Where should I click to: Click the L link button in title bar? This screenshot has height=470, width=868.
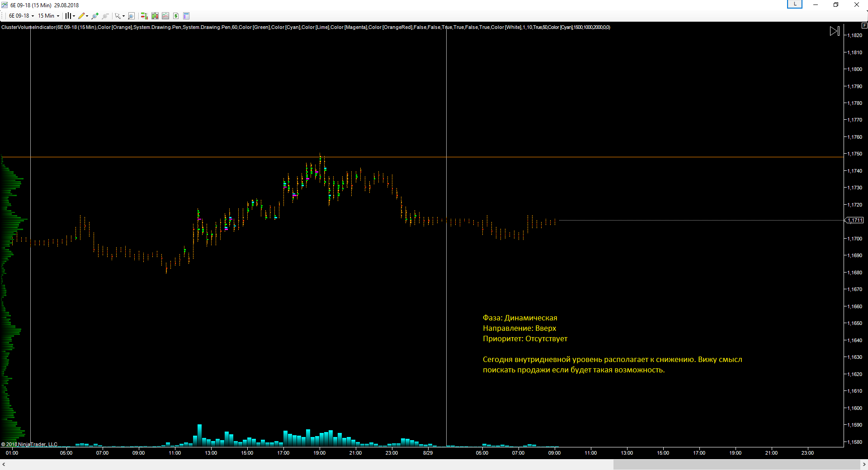(795, 4)
